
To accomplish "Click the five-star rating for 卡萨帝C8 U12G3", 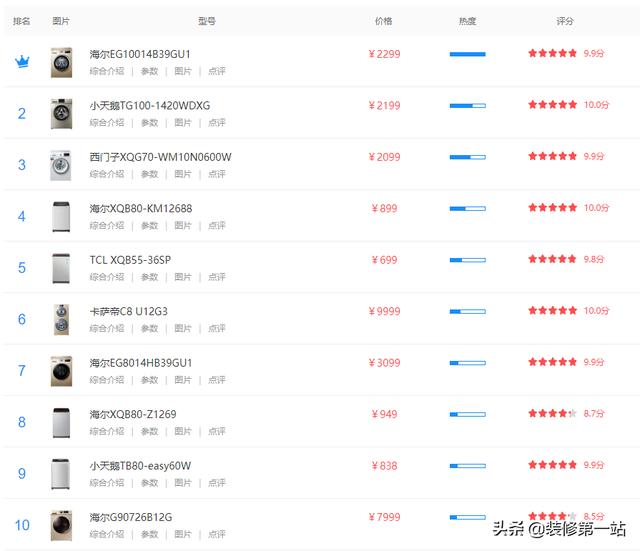I will [552, 311].
